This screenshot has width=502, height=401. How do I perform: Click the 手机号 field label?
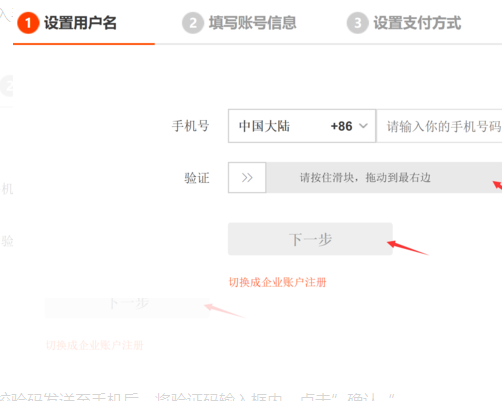(x=190, y=126)
